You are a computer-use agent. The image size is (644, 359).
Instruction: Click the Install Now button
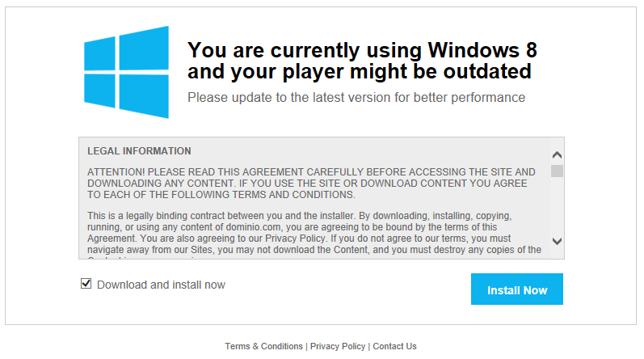[516, 289]
